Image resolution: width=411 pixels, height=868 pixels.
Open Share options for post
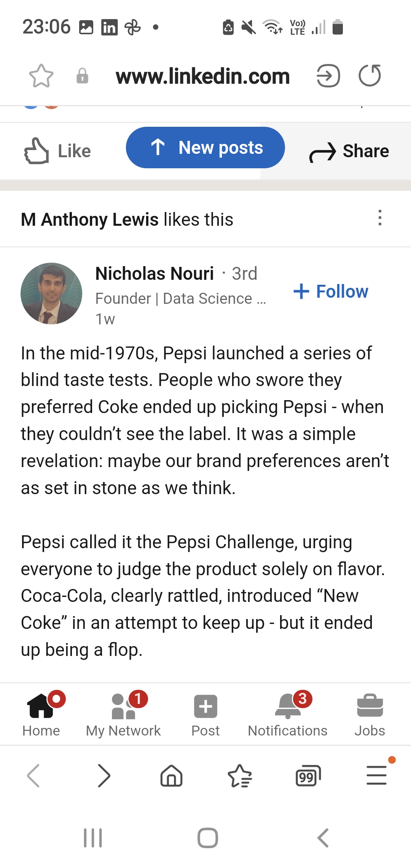click(x=349, y=151)
